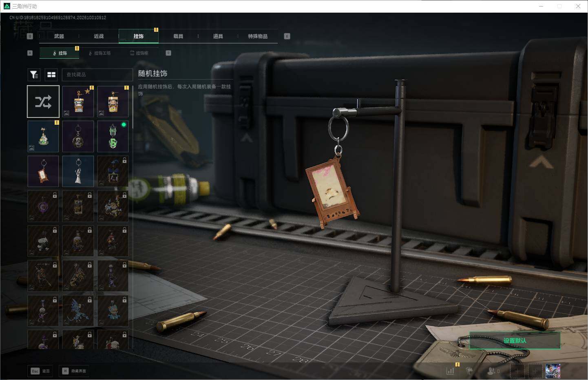Click the H 隐藏界面 hide-interface button
588x380 pixels.
[74, 371]
